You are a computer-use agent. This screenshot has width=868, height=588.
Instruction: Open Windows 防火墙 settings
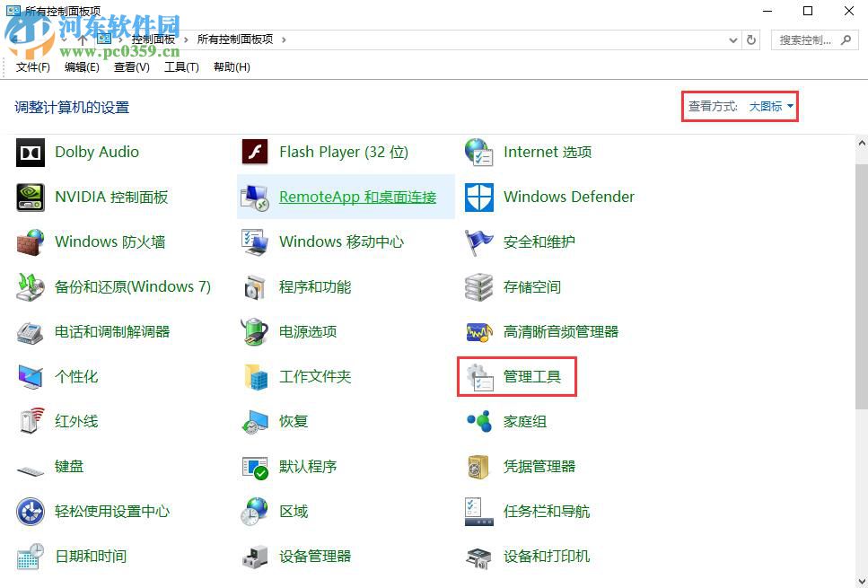point(106,241)
